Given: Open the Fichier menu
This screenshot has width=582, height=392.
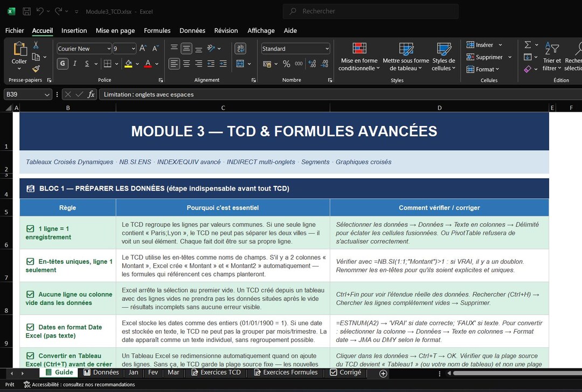Looking at the screenshot, I should click(x=15, y=30).
